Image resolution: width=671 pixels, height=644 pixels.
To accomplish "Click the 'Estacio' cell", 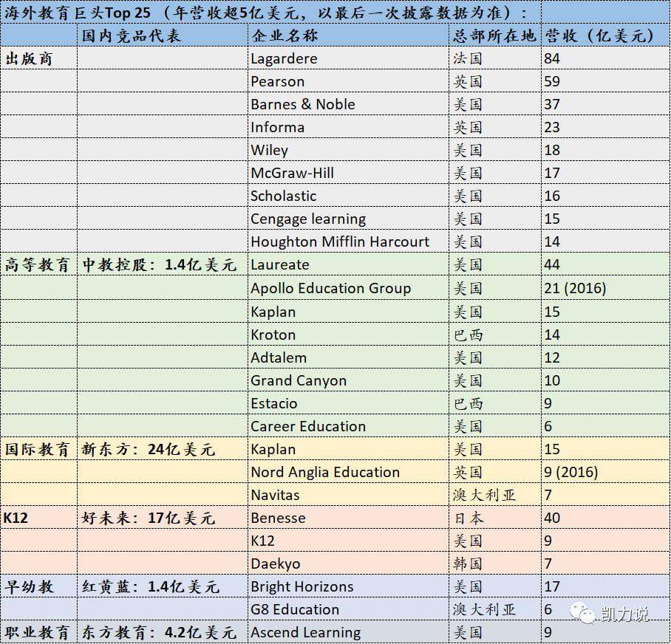I will [348, 402].
